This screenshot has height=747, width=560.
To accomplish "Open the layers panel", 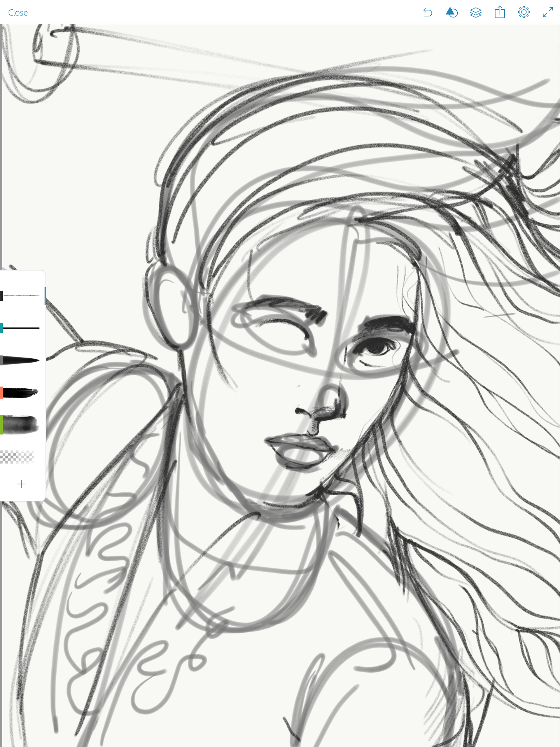I will point(475,13).
